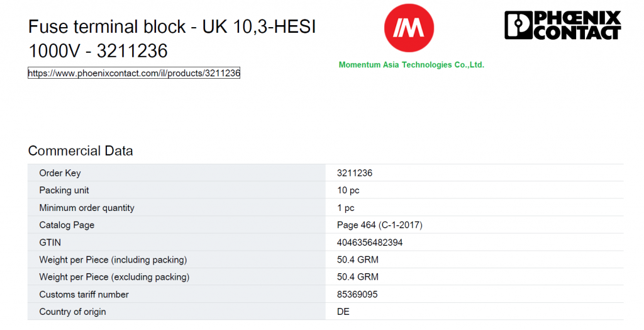Select the Minimum order quantity label

pos(87,208)
